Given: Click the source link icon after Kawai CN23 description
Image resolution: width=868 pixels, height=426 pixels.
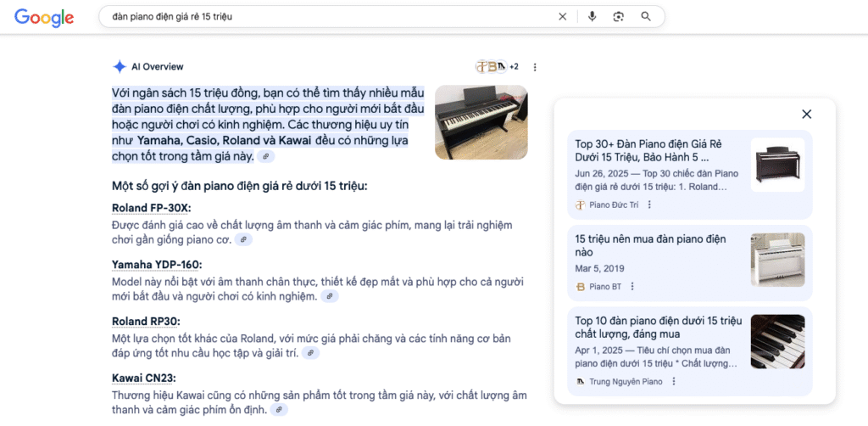Looking at the screenshot, I should [x=279, y=410].
